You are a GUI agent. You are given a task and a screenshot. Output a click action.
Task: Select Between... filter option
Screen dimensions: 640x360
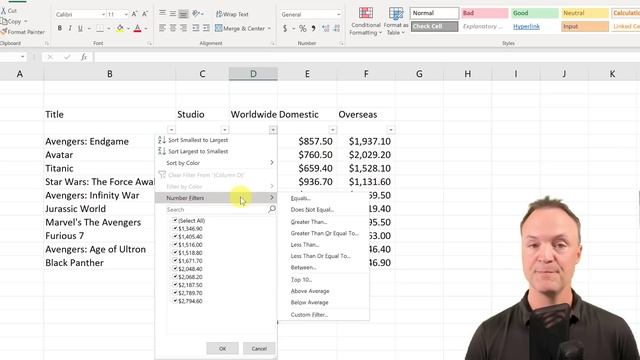[x=304, y=267]
